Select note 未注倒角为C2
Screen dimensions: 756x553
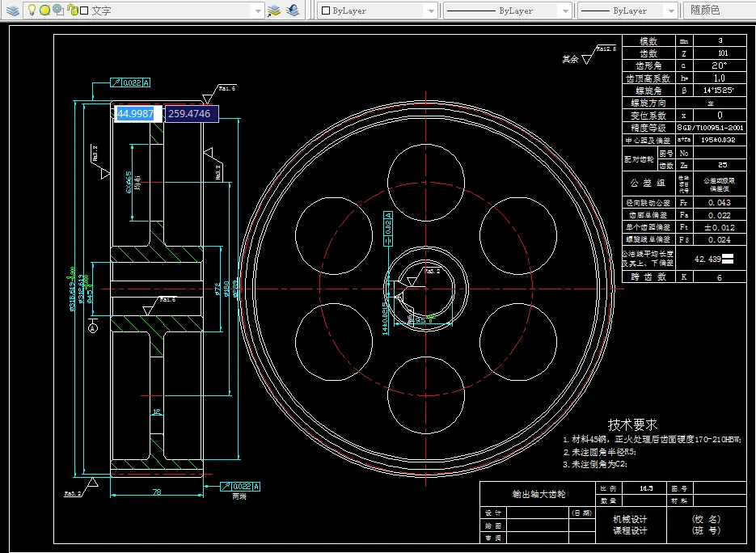(x=595, y=465)
